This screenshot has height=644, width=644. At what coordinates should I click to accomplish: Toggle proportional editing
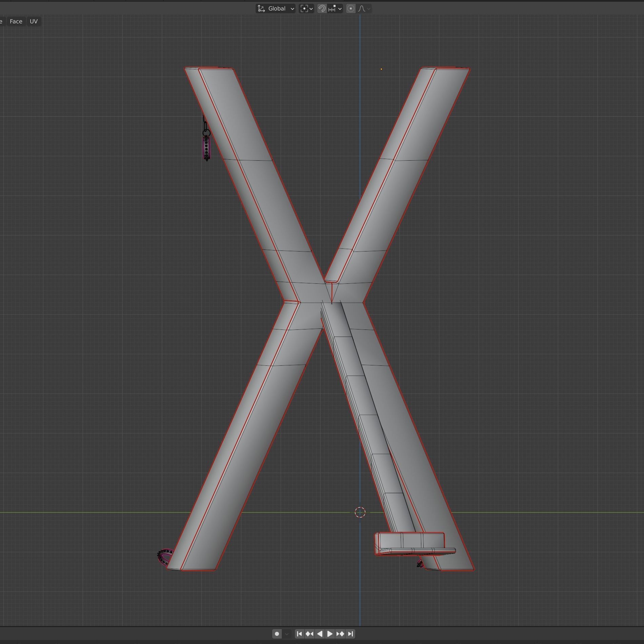click(x=351, y=8)
